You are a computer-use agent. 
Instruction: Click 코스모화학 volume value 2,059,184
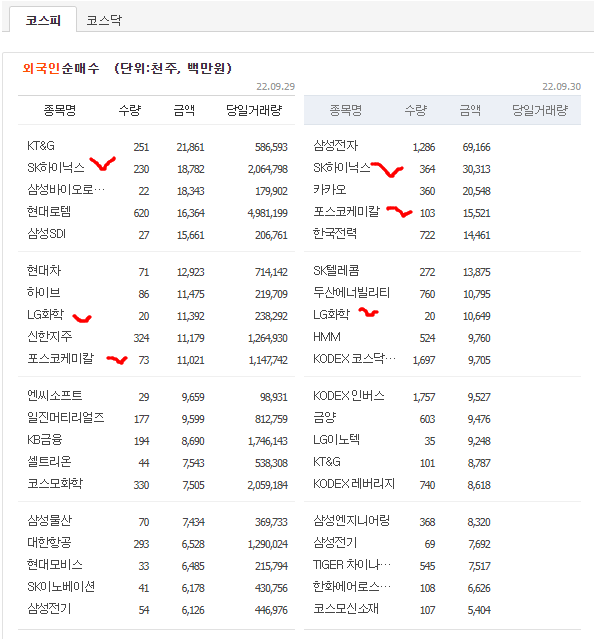click(268, 485)
